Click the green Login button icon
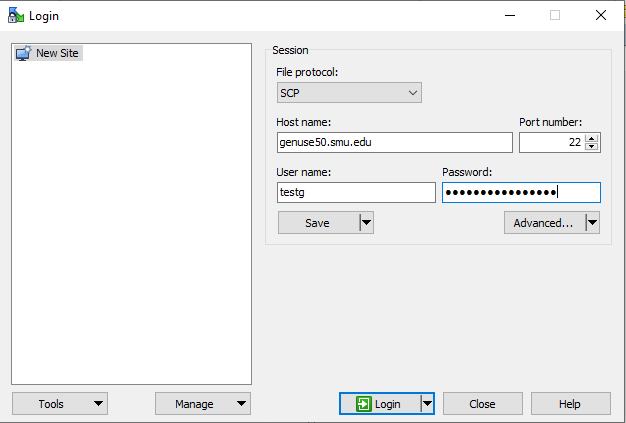The height and width of the screenshot is (423, 626). [x=362, y=404]
